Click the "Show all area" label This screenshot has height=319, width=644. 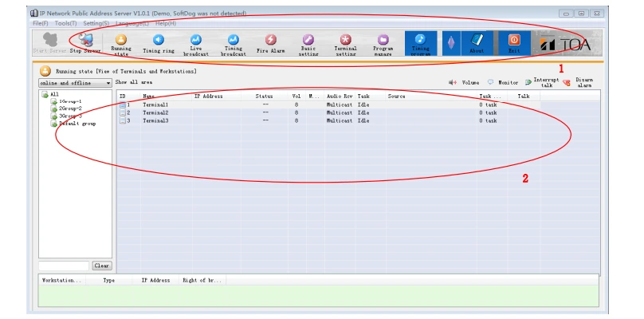(133, 82)
